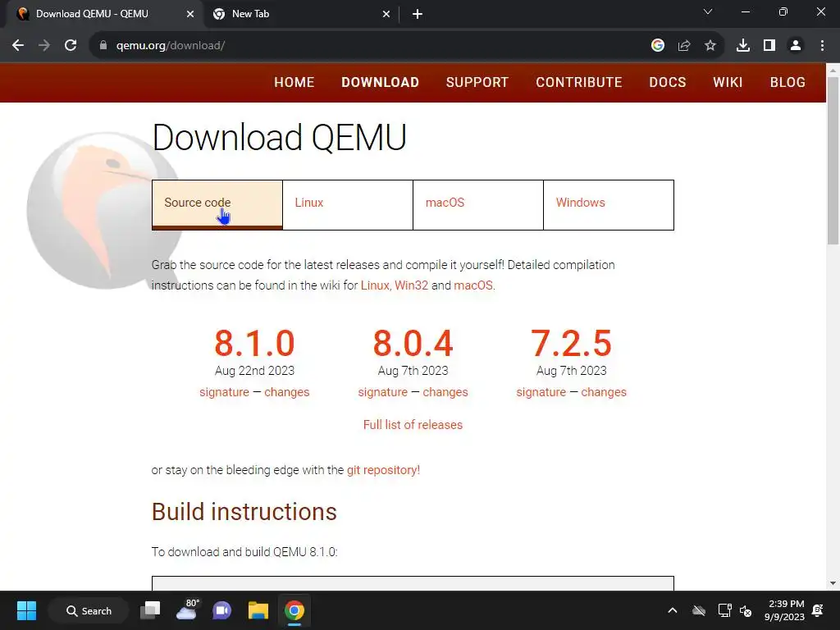
Task: Open the muted volume tray icon
Action: 746,610
